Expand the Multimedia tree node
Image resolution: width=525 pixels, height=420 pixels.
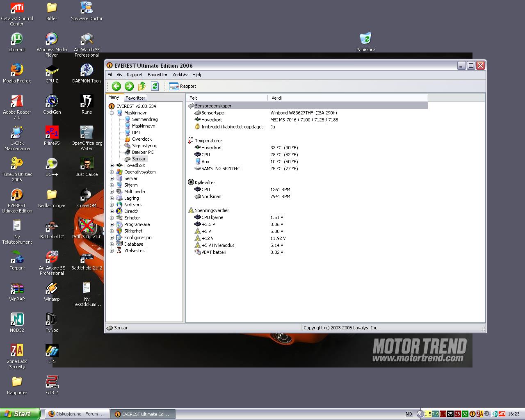coord(112,192)
